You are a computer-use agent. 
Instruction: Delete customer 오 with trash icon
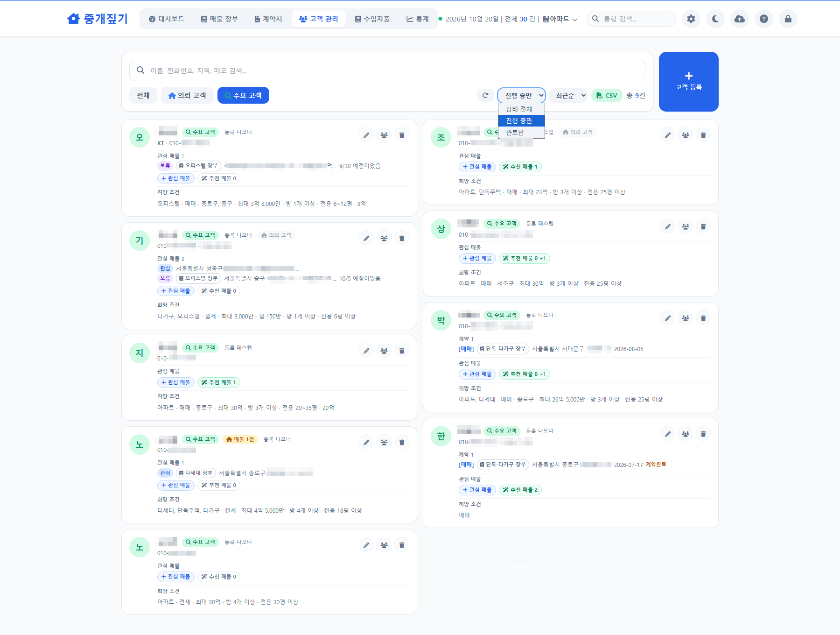point(402,135)
